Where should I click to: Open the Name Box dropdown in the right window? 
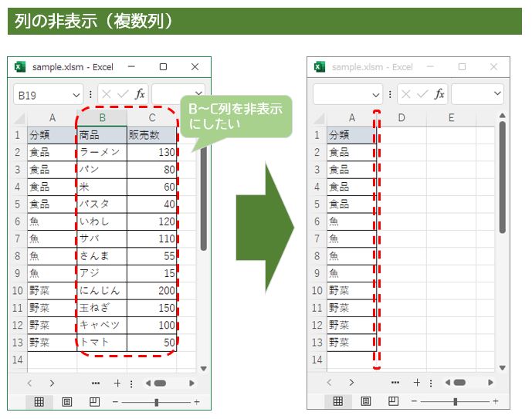tap(376, 95)
